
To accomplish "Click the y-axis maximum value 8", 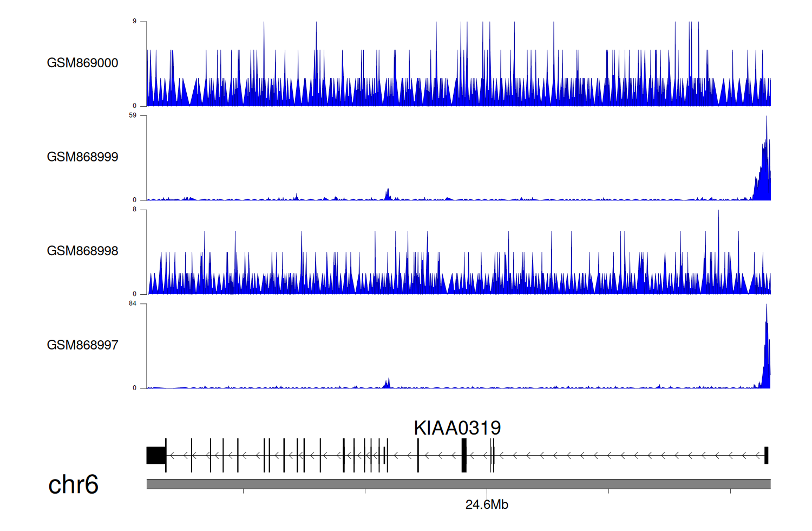I will 134,209.
